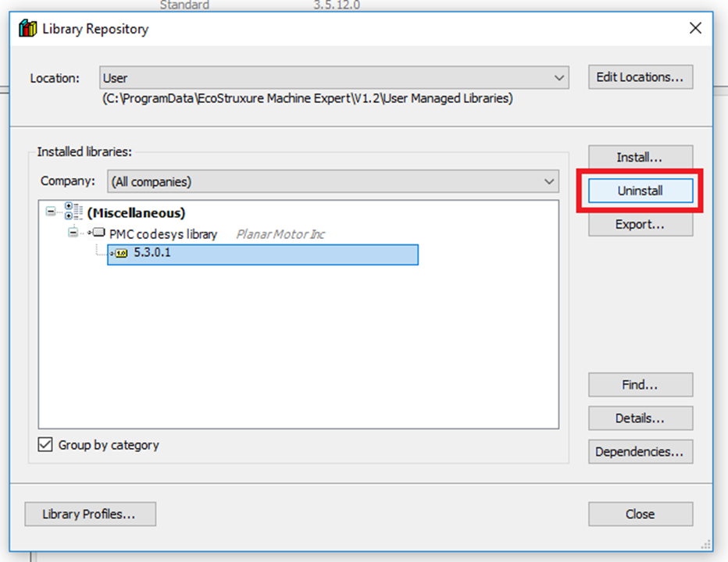Toggle the Group by category checkbox
Viewport: 728px width, 562px height.
[45, 445]
